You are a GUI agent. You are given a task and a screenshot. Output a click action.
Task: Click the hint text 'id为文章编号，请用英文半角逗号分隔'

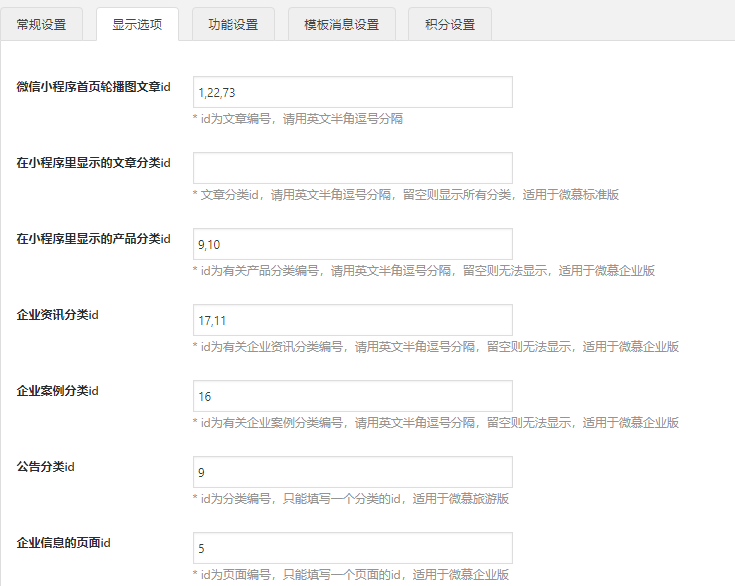298,119
